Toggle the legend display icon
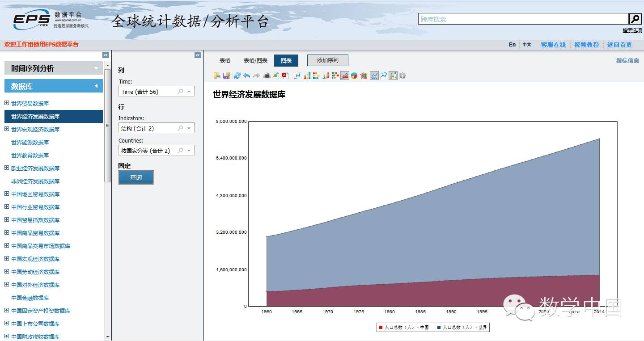Image resolution: width=644 pixels, height=341 pixels. [393, 76]
